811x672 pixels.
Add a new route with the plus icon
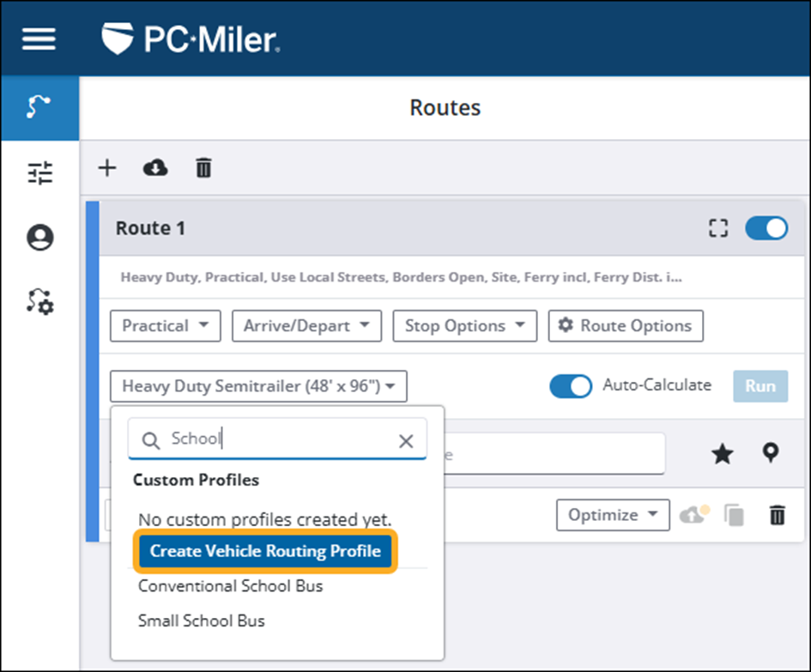(106, 168)
